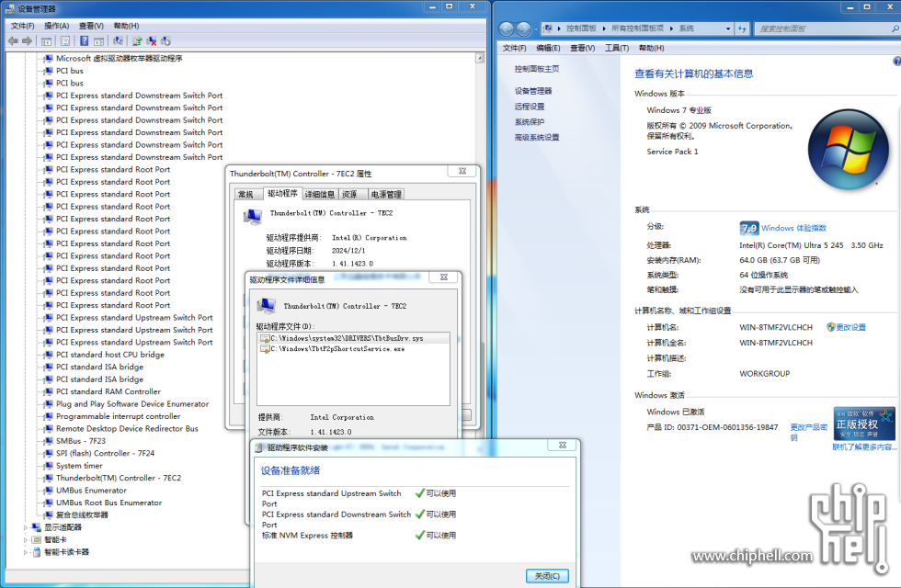The width and height of the screenshot is (901, 588).
Task: Select PCI standard RAM Controller device
Action: [x=108, y=391]
